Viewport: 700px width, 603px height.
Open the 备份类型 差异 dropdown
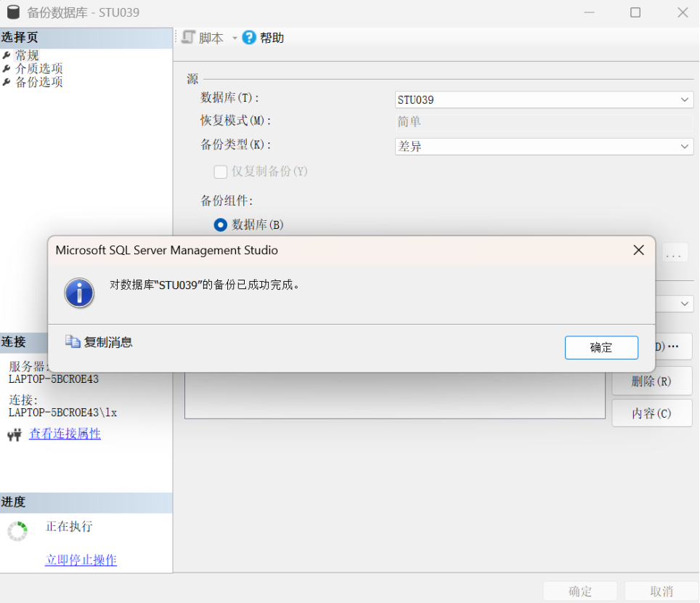pyautogui.click(x=544, y=147)
